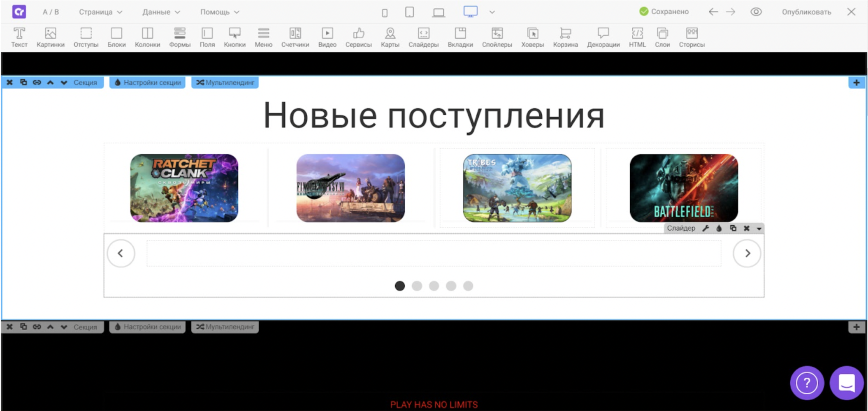Select the Final Fantasy VII image
The image size is (868, 411).
pos(350,188)
